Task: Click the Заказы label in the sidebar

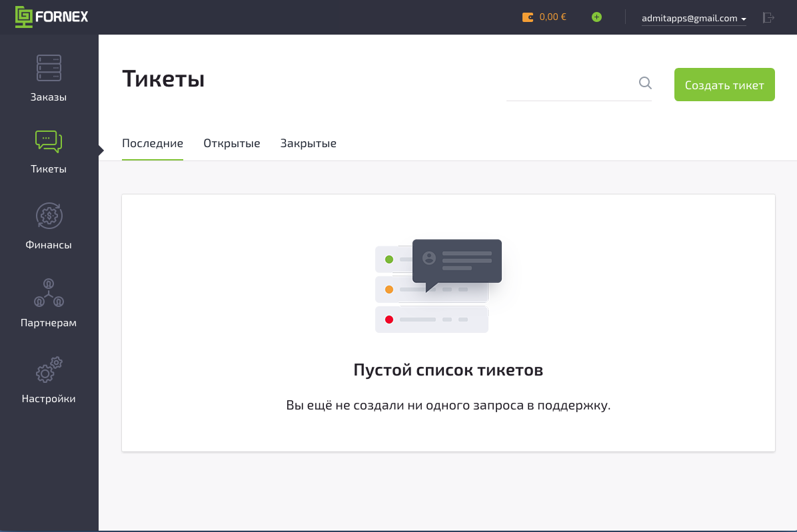Action: coord(47,96)
